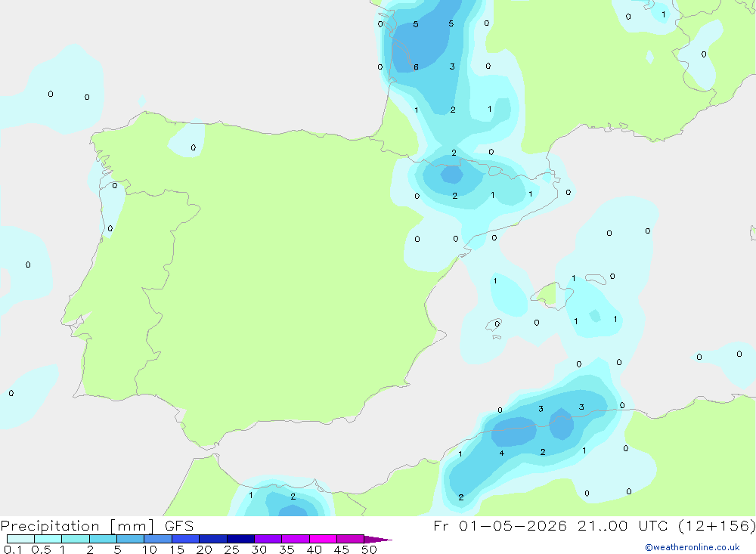Screen dimensions: 756x554
Task: Pick the 15–20 mm legend color swatch
Action: click(186, 539)
